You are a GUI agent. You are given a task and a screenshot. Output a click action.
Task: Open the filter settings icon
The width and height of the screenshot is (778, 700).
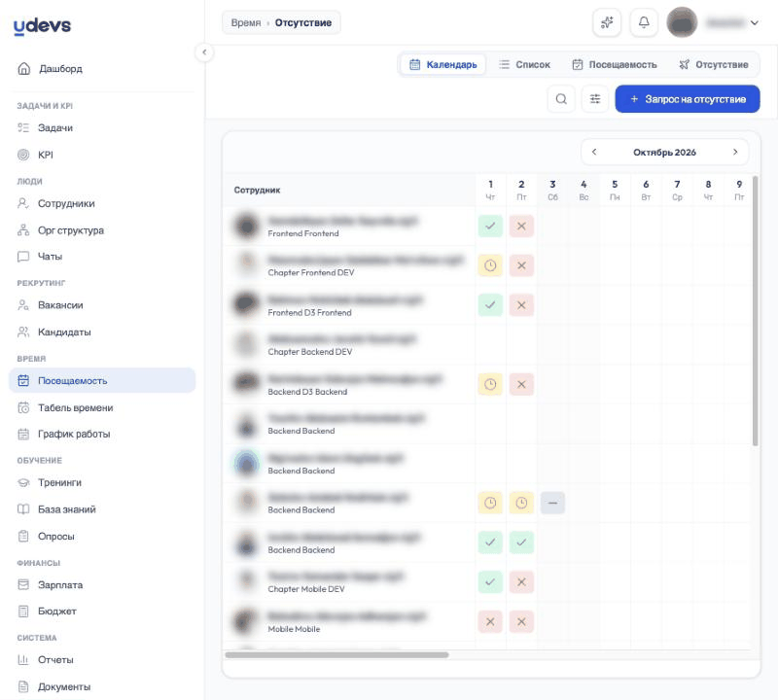[595, 99]
